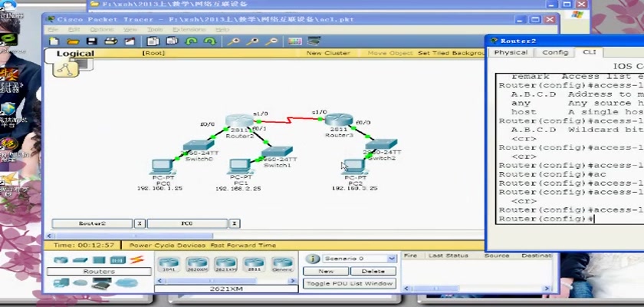Screen dimensions: 644x307
Task: Click the New scenario button
Action: 326,271
